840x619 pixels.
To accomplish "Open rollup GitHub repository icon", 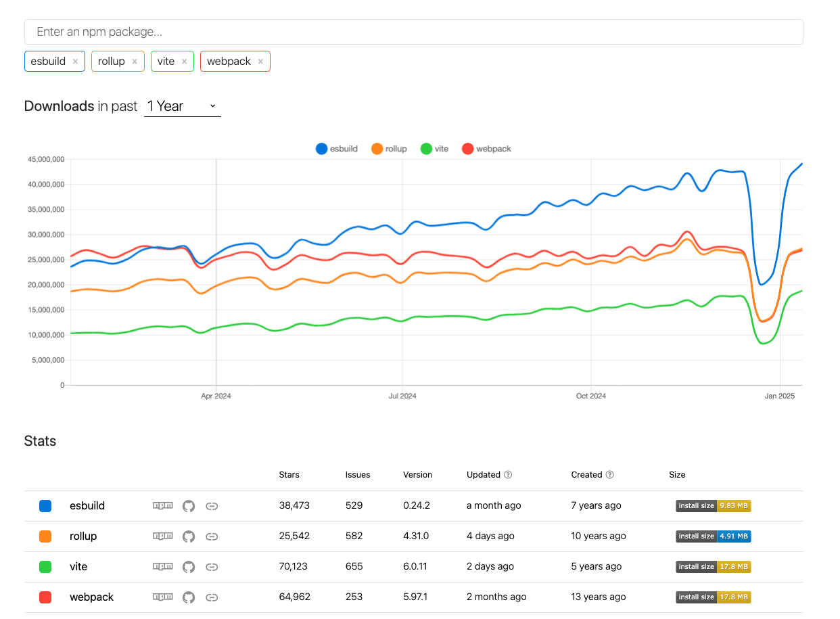I will (189, 536).
